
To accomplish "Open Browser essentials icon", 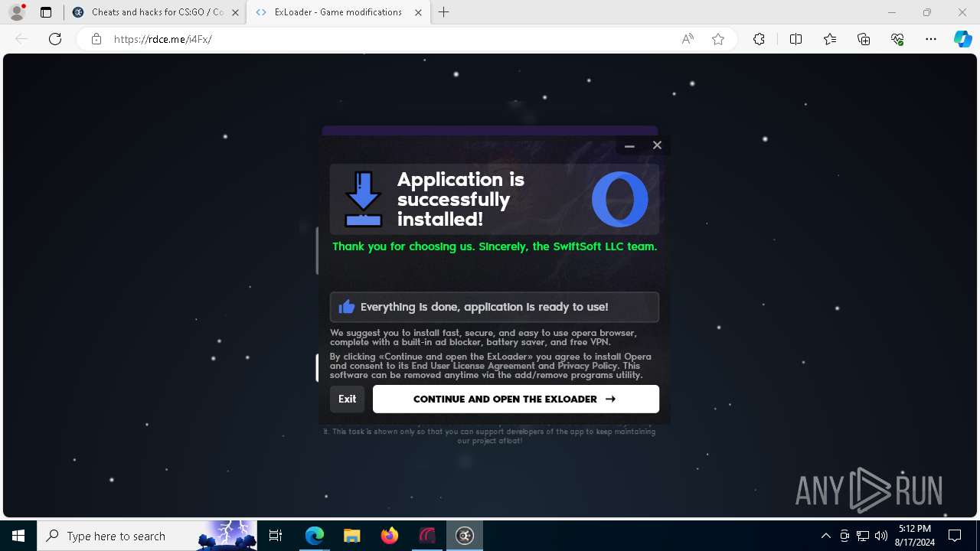I will [897, 39].
